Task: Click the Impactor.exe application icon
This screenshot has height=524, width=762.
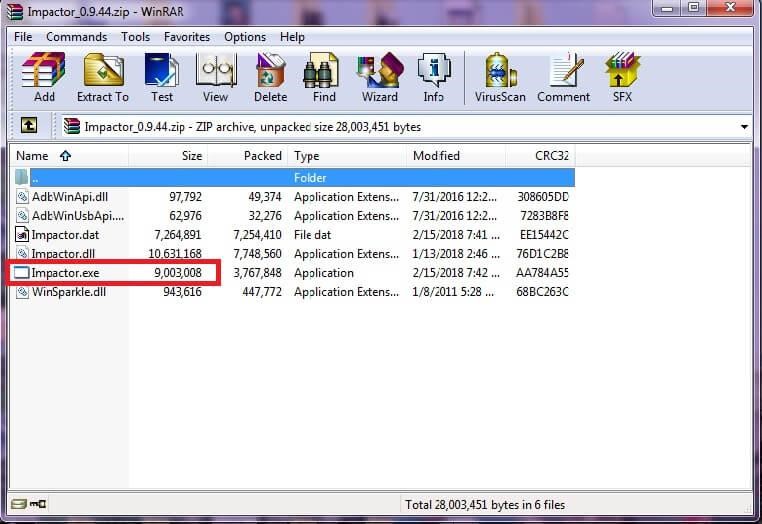Action: [21, 273]
